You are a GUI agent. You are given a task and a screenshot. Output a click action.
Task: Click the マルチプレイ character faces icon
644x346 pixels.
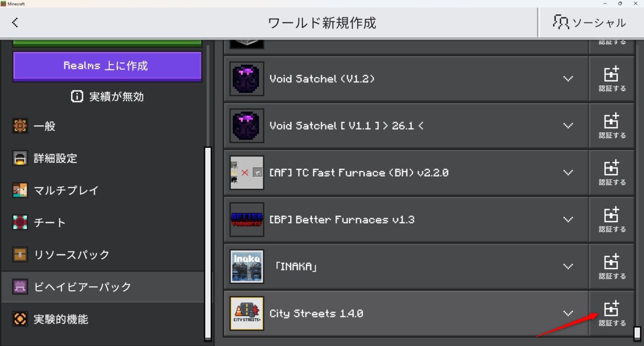(20, 191)
